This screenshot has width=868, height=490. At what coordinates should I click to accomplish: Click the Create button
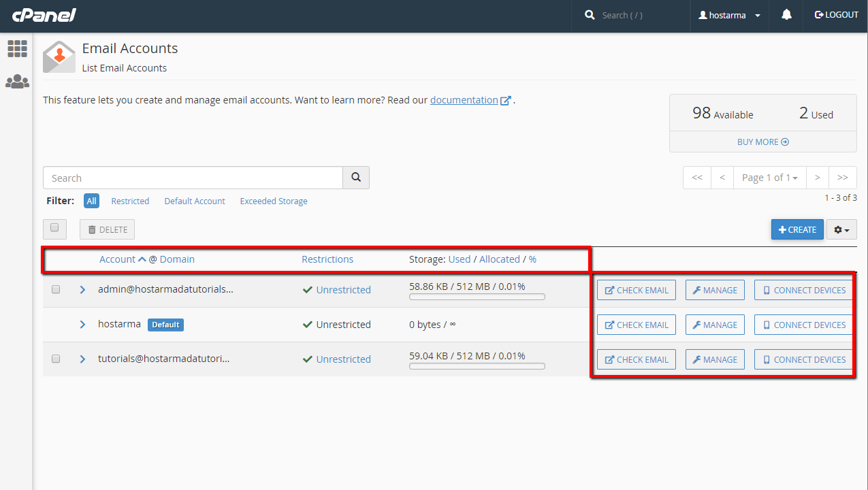[x=797, y=230]
